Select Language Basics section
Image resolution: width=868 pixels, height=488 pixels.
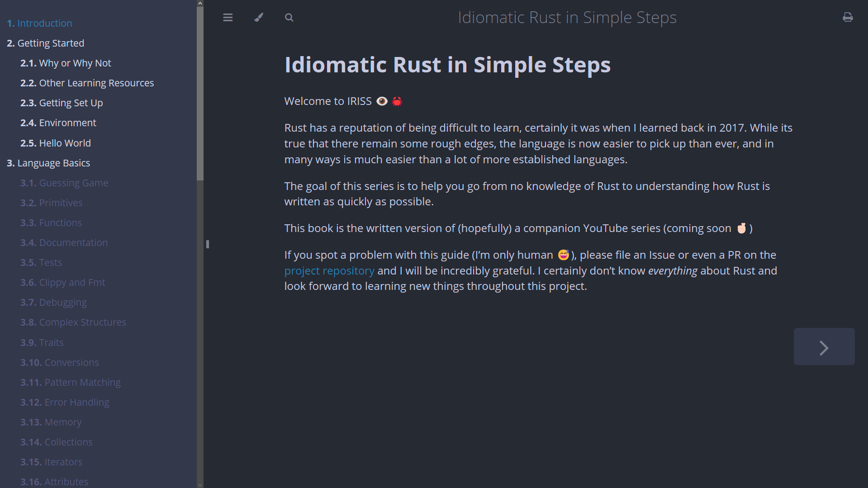[48, 163]
